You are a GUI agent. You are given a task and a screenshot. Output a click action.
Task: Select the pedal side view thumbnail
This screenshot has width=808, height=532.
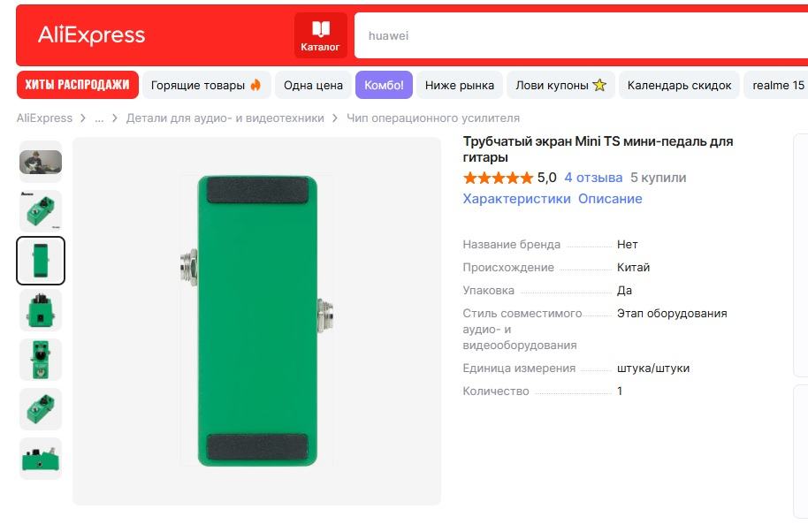(41, 459)
